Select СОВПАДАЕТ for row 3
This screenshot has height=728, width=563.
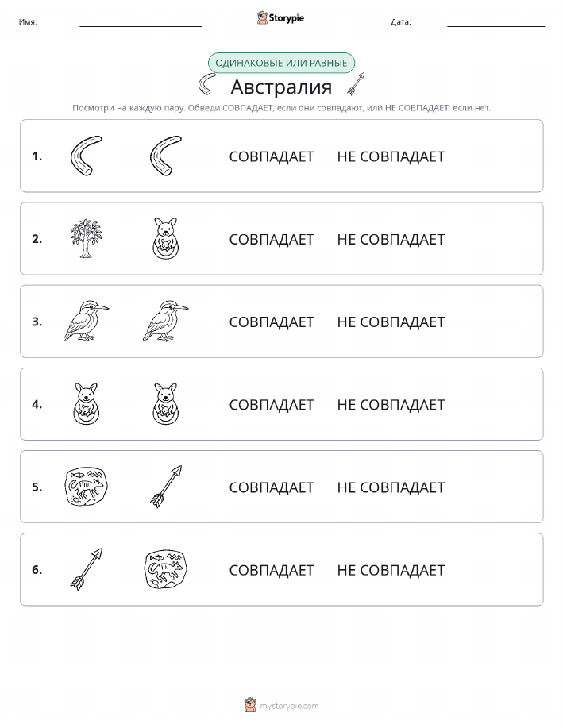272,322
